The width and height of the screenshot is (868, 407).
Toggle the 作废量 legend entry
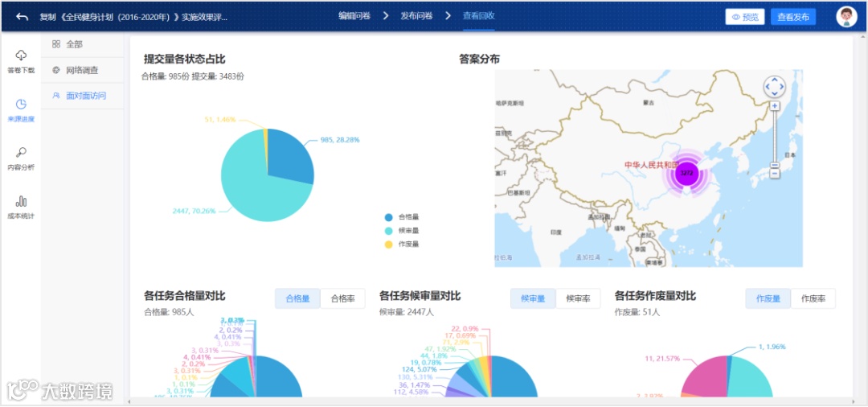click(x=403, y=245)
